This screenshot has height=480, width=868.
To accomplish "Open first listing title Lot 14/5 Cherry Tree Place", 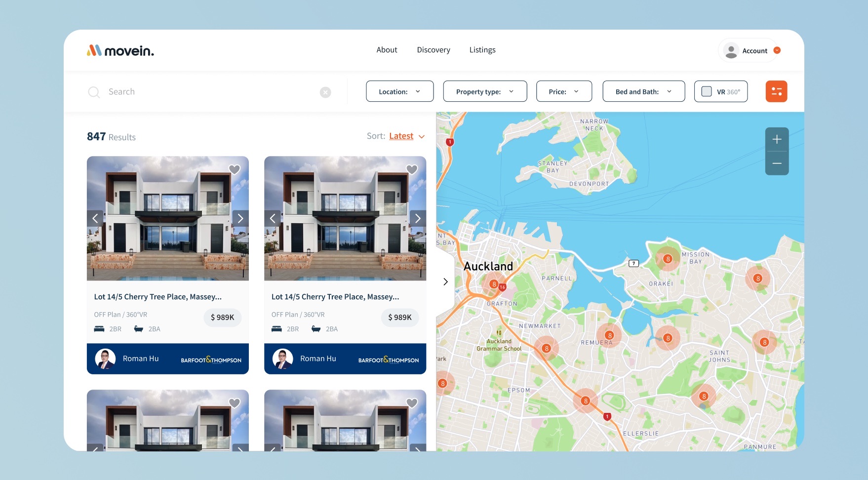I will (158, 297).
